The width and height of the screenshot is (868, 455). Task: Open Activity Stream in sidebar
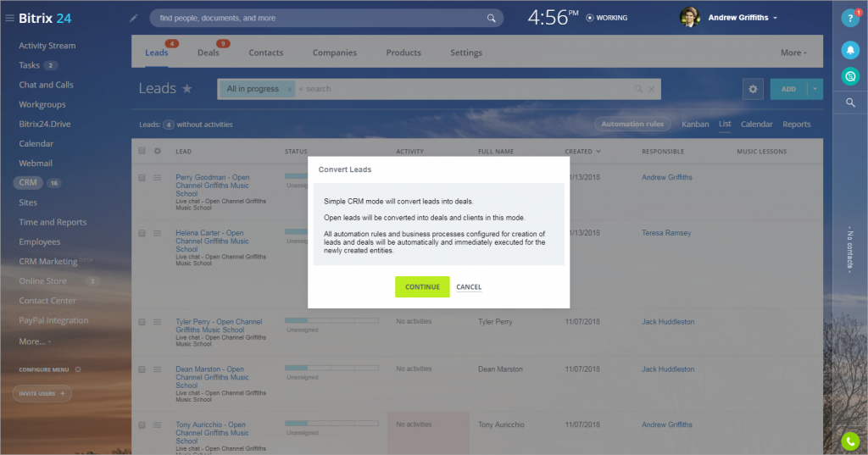(47, 46)
